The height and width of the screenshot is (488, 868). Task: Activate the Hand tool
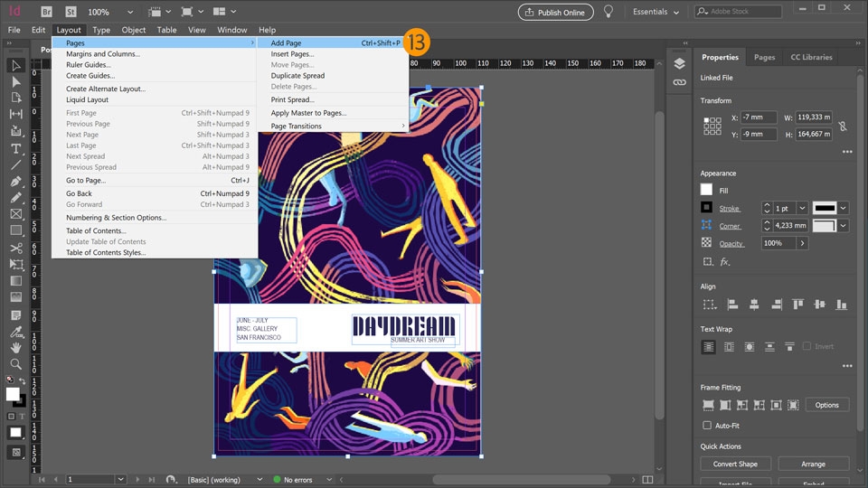(x=16, y=347)
